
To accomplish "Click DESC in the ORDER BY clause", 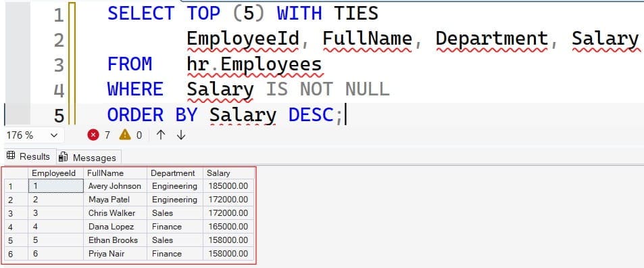I will click(311, 114).
